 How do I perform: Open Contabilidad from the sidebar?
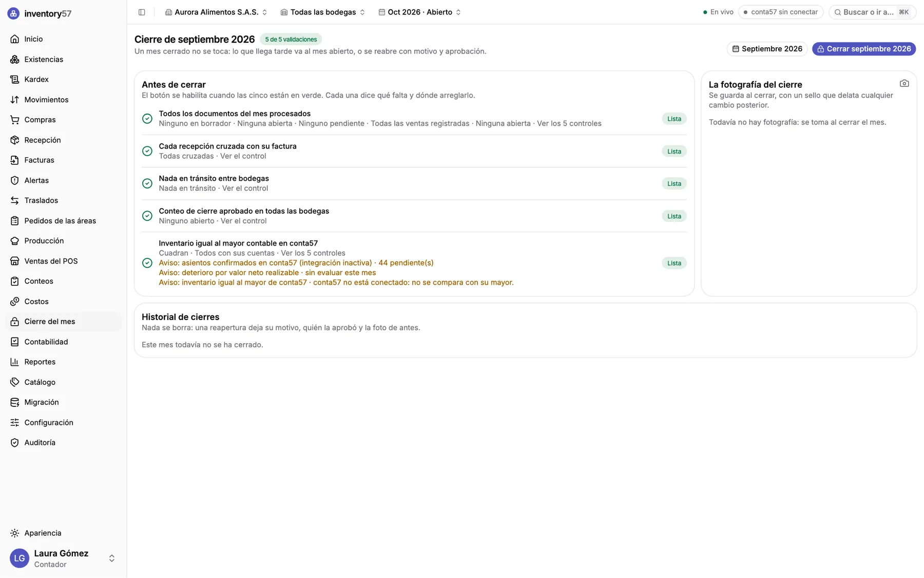point(63,342)
